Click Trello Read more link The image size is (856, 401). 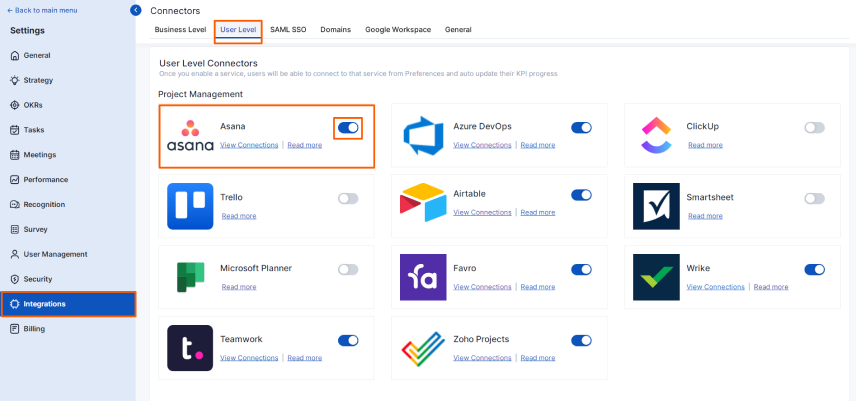coord(239,216)
